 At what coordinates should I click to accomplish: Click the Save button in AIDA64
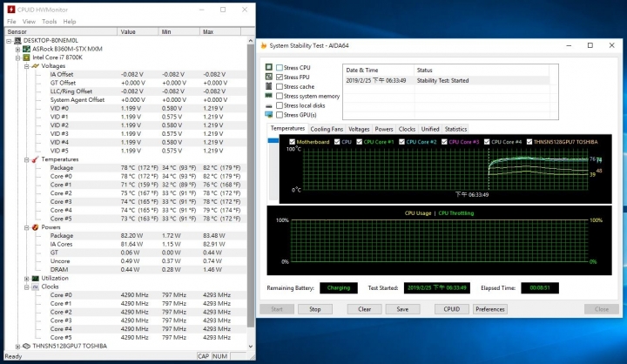pos(402,309)
